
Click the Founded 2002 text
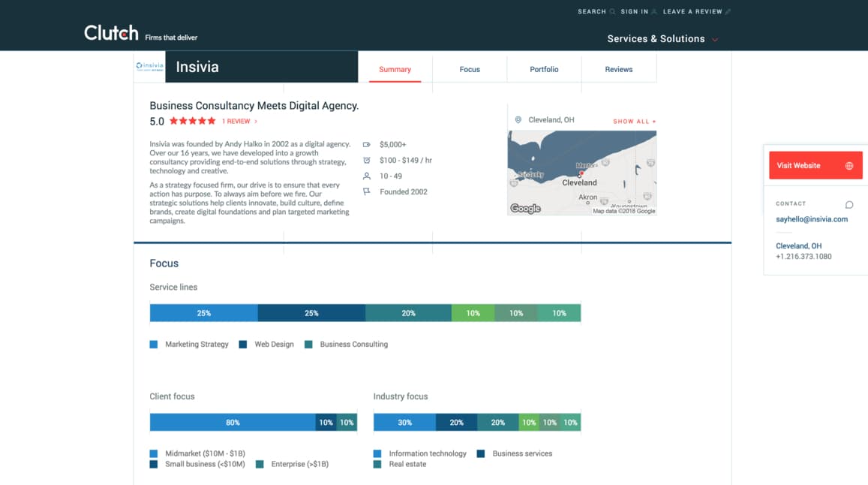click(x=404, y=191)
